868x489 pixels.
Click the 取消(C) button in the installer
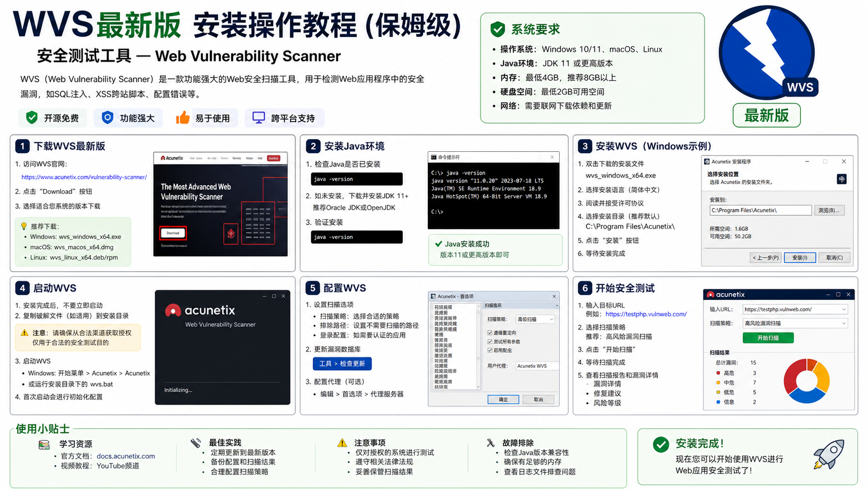834,258
